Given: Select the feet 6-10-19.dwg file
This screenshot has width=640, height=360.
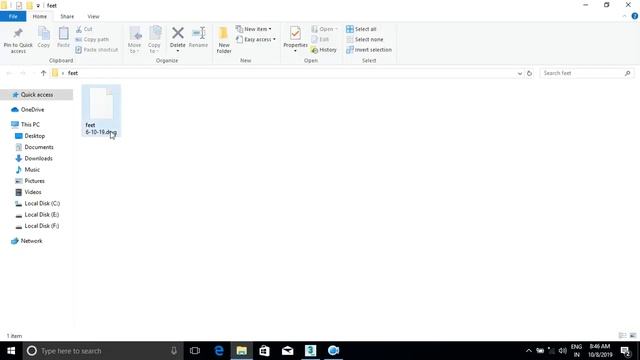Looking at the screenshot, I should 101,111.
